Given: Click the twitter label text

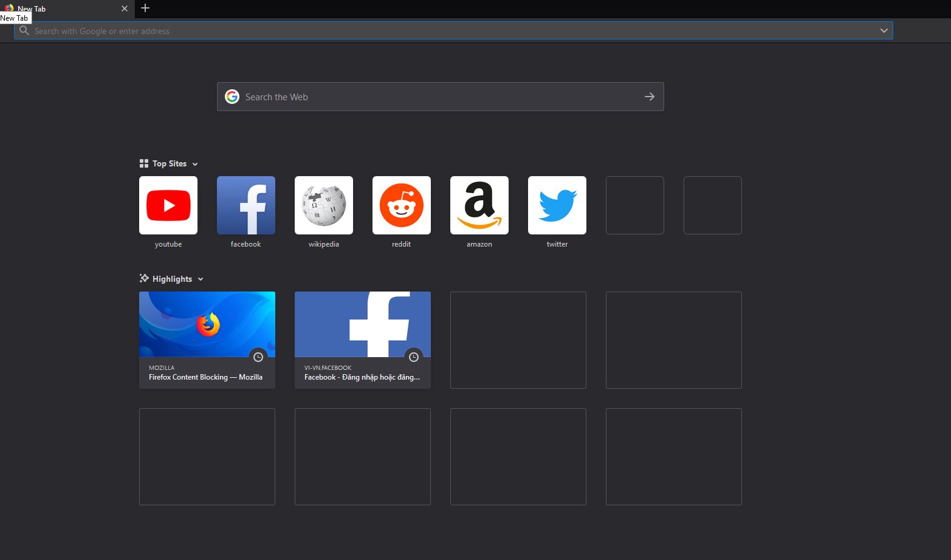Looking at the screenshot, I should pos(557,244).
